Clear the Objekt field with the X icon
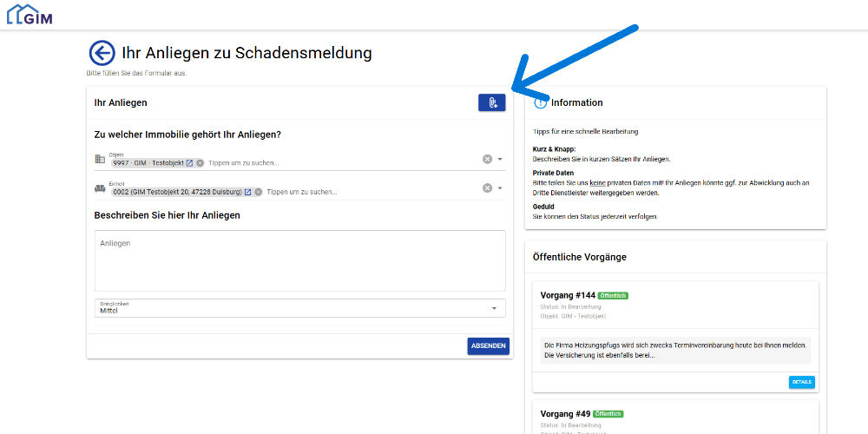The width and height of the screenshot is (868, 434). (487, 159)
